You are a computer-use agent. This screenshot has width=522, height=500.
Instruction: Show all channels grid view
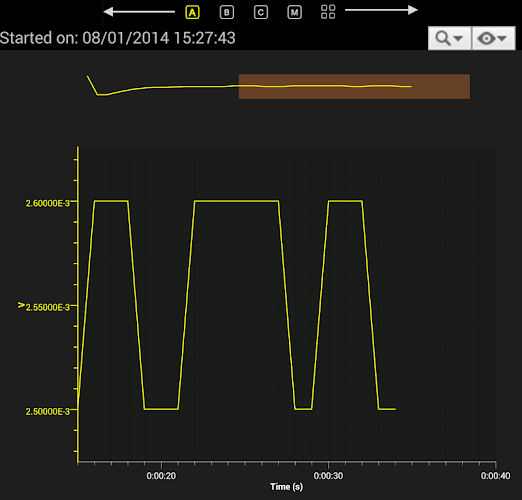(x=328, y=12)
